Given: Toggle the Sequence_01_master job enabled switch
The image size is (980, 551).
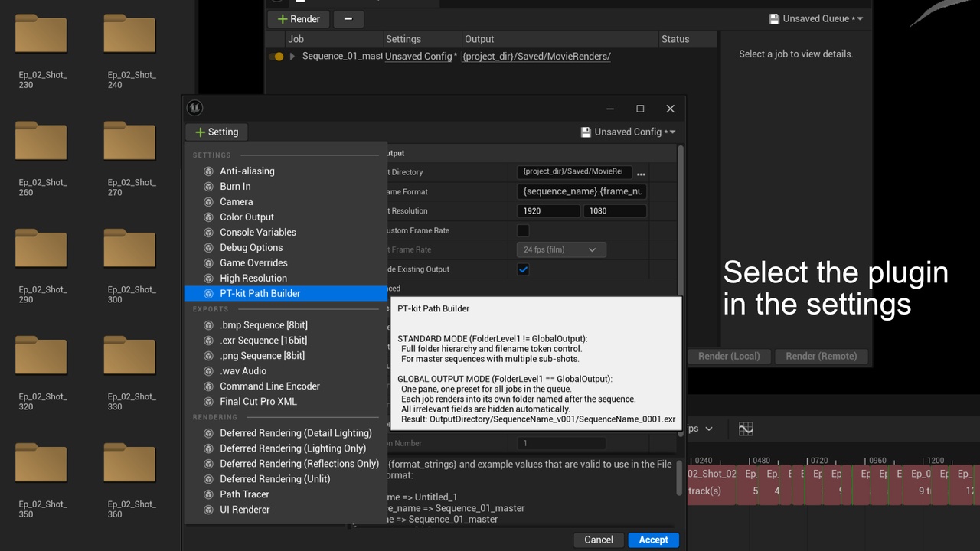Looking at the screenshot, I should point(276,57).
